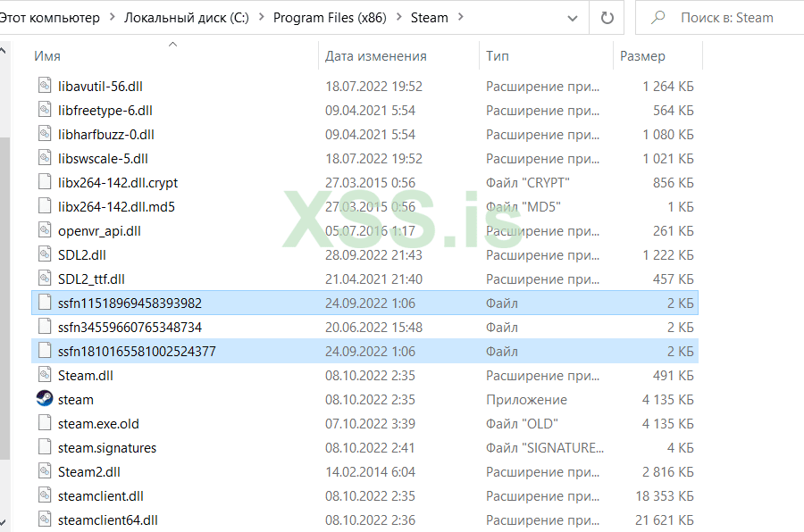
Task: Select the file name ssfn1810165581002524377
Action: pyautogui.click(x=137, y=351)
